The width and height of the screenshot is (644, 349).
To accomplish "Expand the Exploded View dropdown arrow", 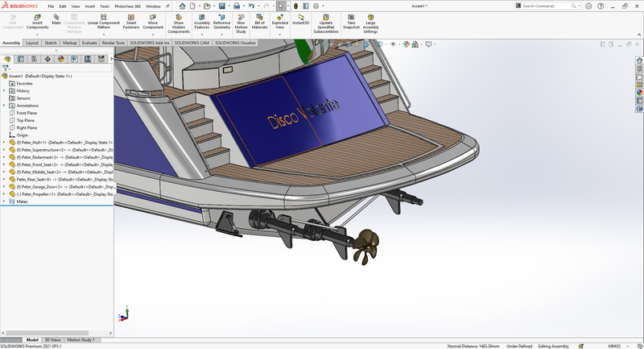I will click(279, 34).
